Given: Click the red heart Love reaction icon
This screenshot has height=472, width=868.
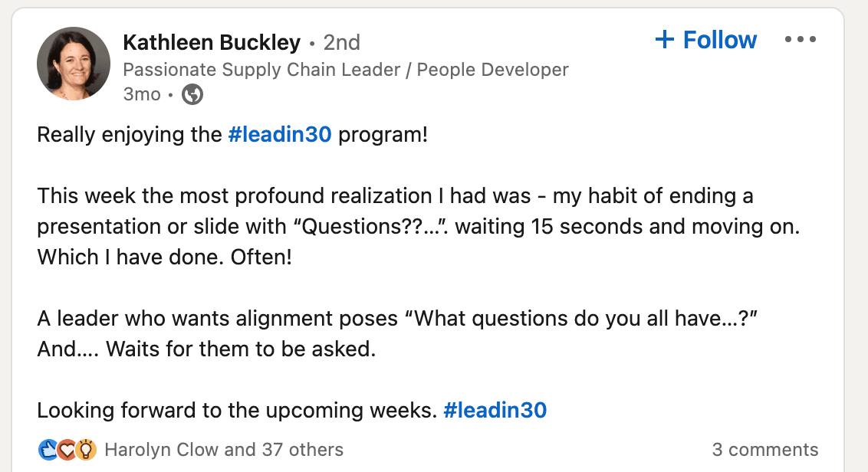Looking at the screenshot, I should tap(67, 450).
